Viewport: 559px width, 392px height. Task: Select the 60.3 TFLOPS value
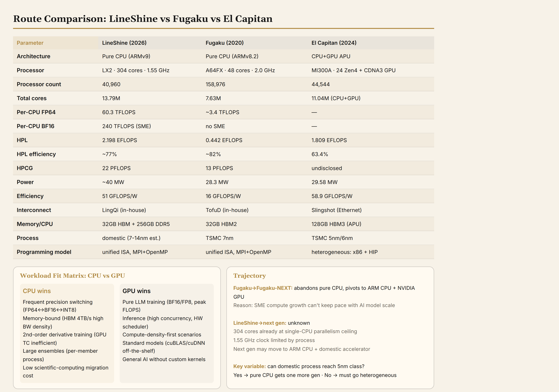tap(119, 112)
